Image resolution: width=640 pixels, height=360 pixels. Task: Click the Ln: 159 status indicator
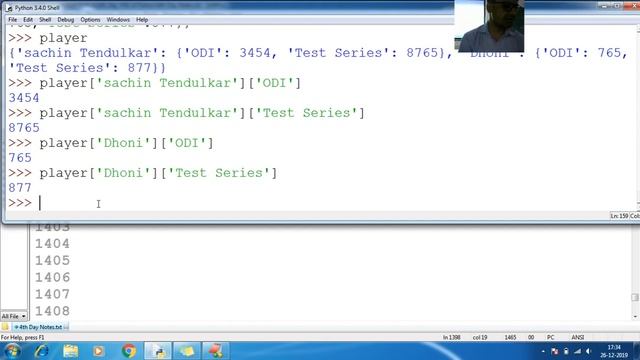pyautogui.click(x=619, y=216)
